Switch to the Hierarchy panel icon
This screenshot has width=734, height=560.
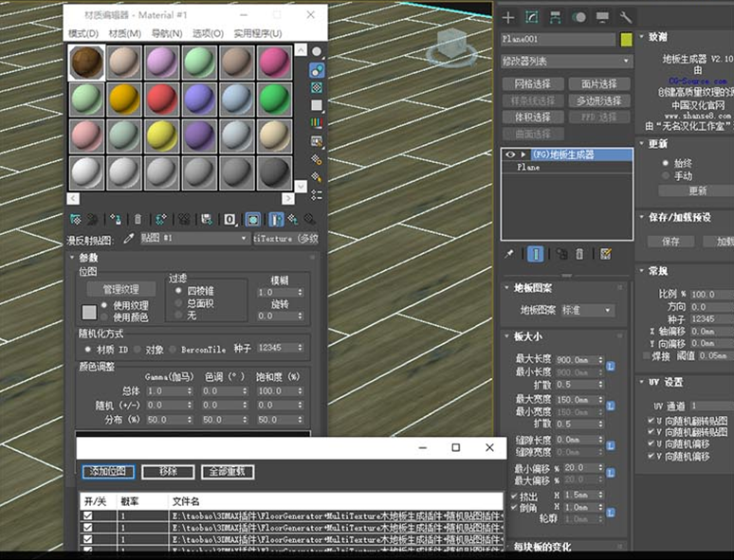pyautogui.click(x=555, y=17)
